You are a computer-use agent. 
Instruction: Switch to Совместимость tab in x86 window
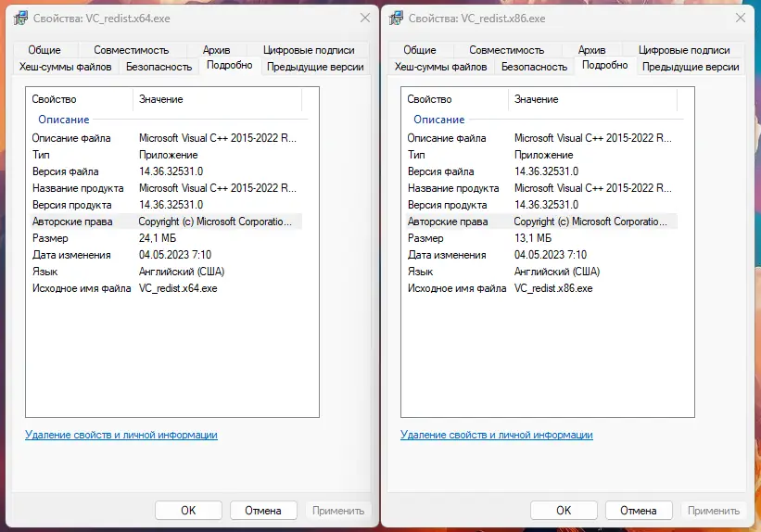click(x=507, y=50)
